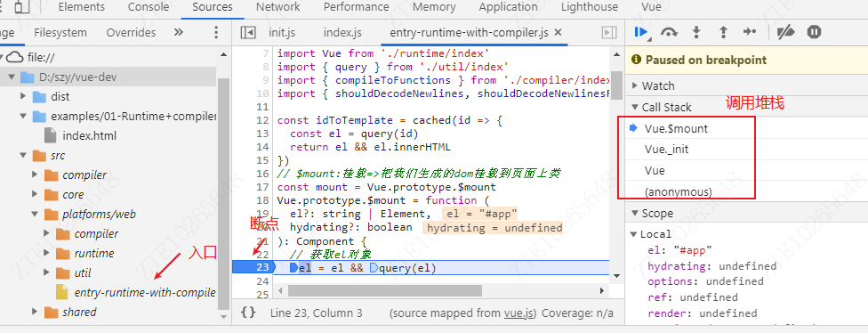Click line number 17 in gutter
Screen dimensions: 868x333
point(262,187)
